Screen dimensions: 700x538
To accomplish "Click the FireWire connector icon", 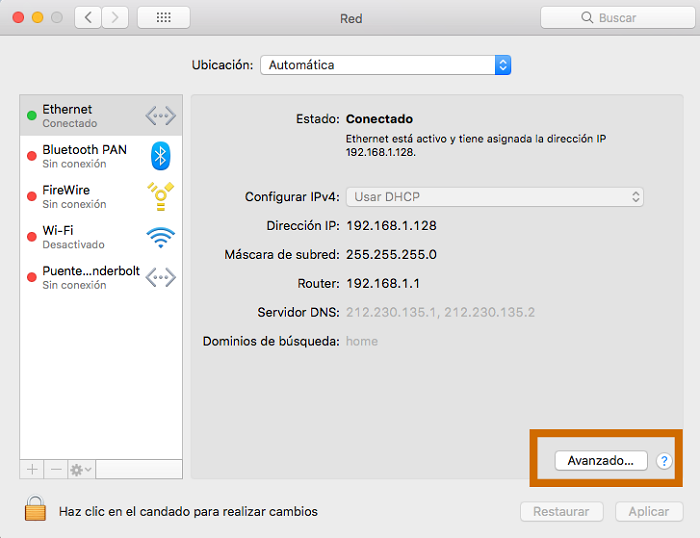I will click(160, 196).
